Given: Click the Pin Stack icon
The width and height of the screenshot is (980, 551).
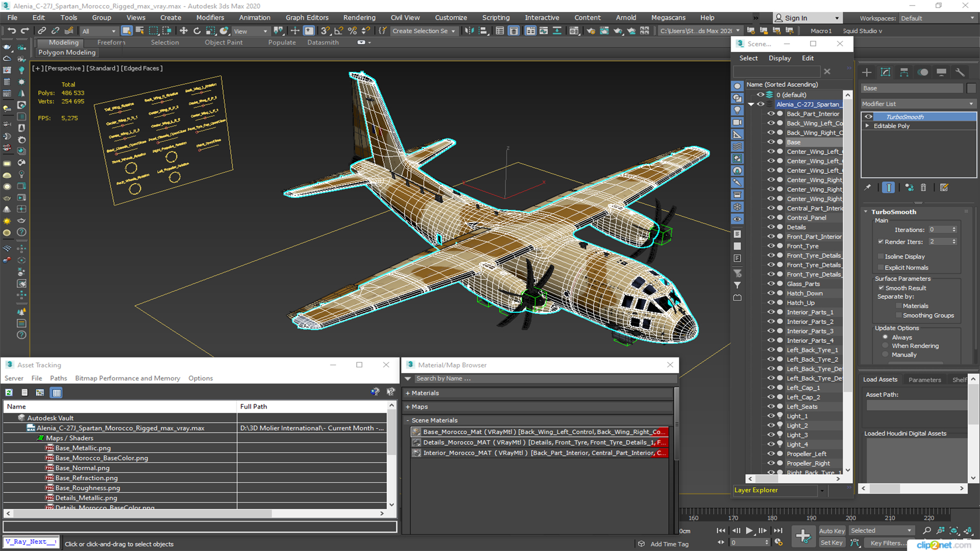Looking at the screenshot, I should pos(867,187).
